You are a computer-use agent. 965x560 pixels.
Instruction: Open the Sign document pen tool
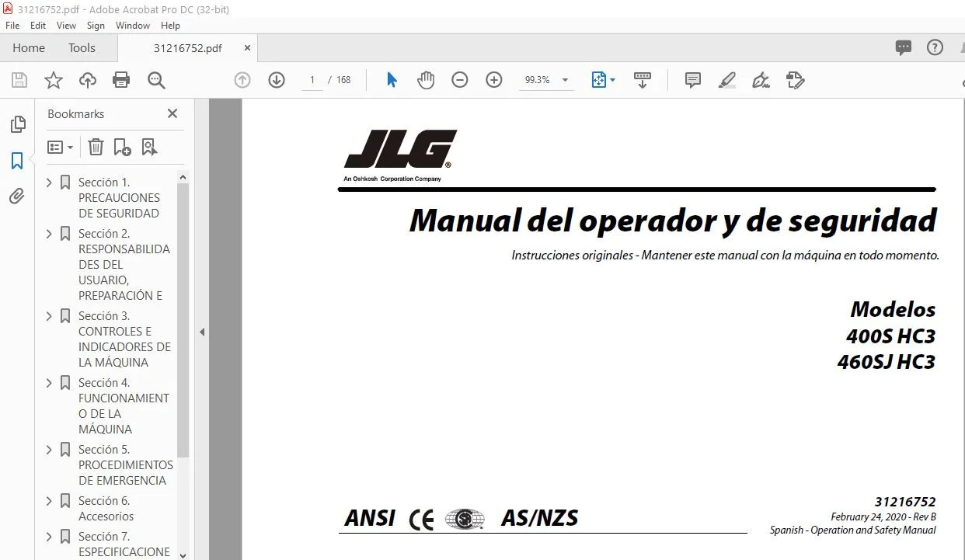click(761, 80)
